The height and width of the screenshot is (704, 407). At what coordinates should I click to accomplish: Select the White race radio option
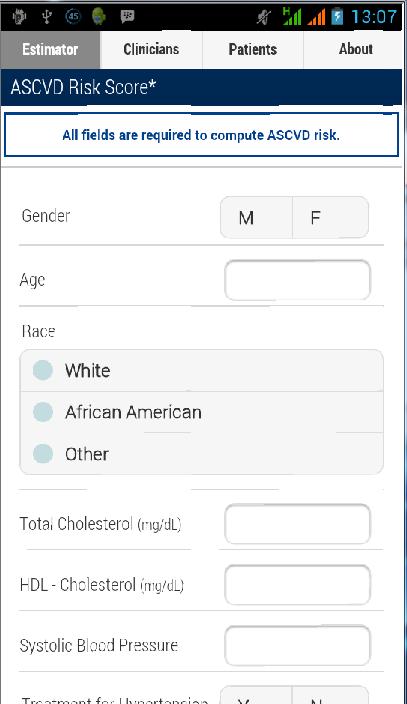(x=201, y=371)
